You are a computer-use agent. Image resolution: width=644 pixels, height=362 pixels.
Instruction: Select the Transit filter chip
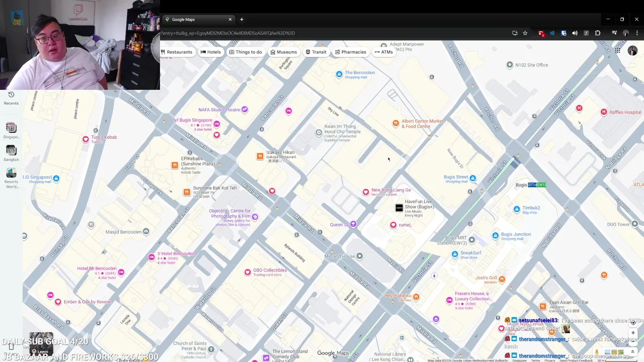point(316,52)
